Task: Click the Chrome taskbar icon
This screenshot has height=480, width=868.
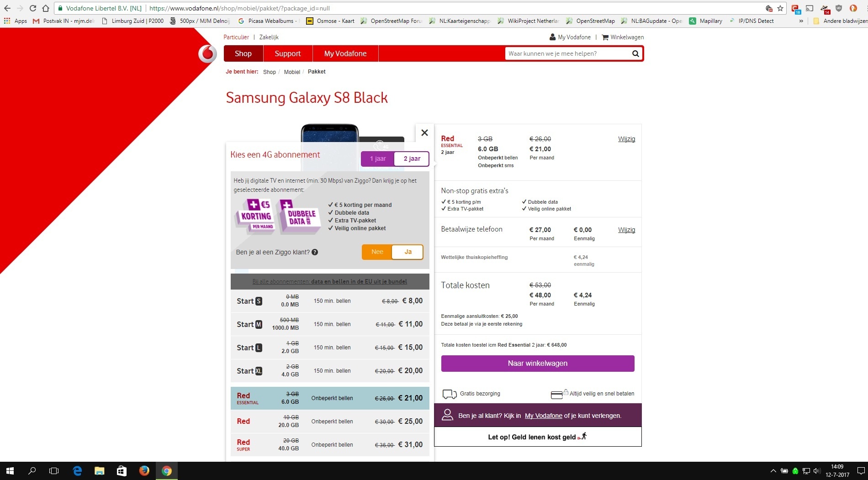Action: (x=166, y=471)
